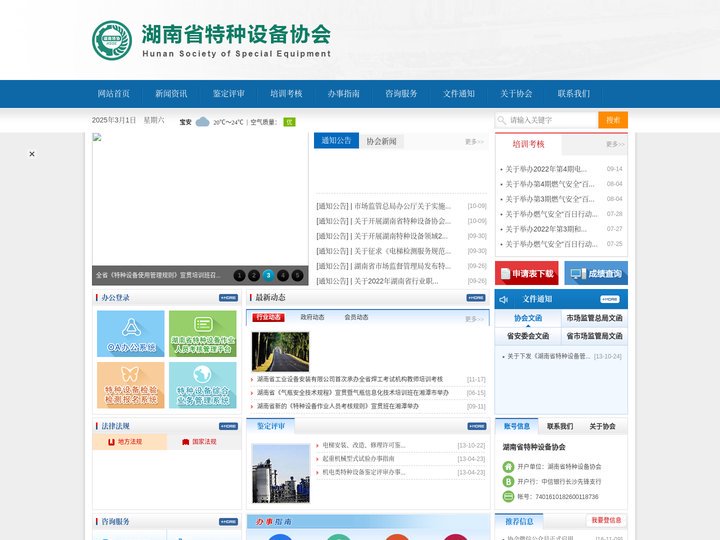This screenshot has width=720, height=540.
Task: Open the 鉴定评审 menu item
Action: click(229, 94)
